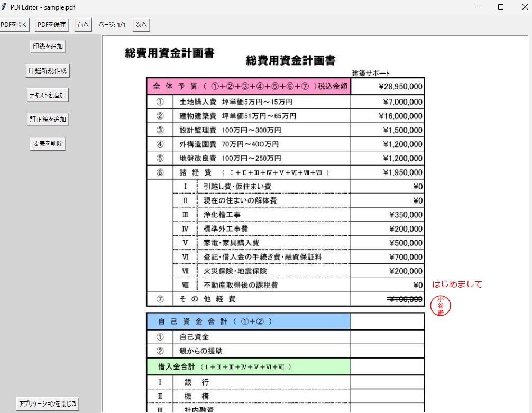Click the blue 自己資金合計 section header
The width and height of the screenshot is (532, 413).
coord(249,320)
